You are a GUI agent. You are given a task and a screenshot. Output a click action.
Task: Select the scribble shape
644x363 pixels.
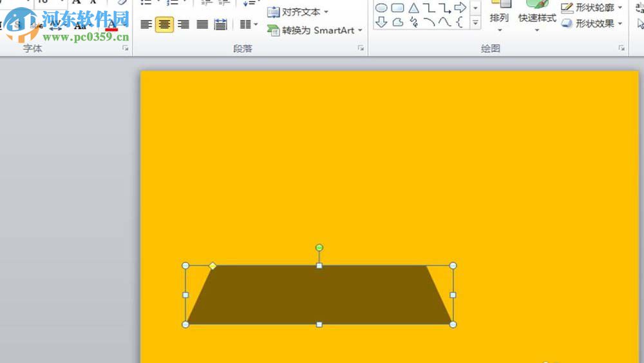[413, 22]
